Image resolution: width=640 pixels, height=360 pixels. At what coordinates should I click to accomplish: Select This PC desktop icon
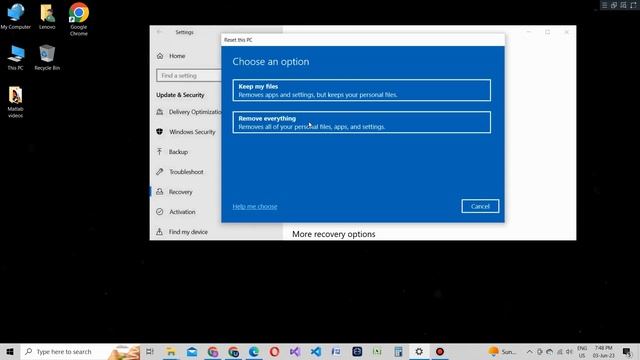[16, 58]
